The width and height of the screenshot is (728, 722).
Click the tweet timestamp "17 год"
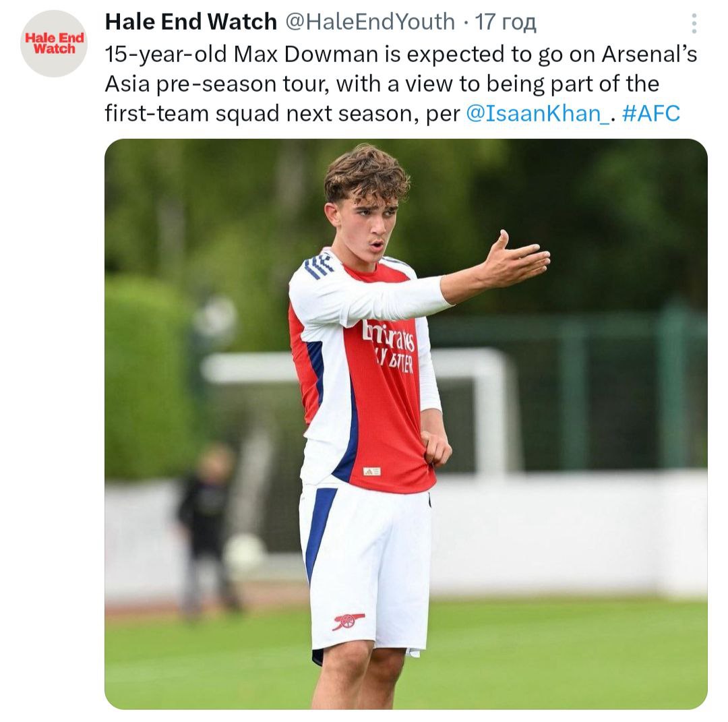[506, 22]
